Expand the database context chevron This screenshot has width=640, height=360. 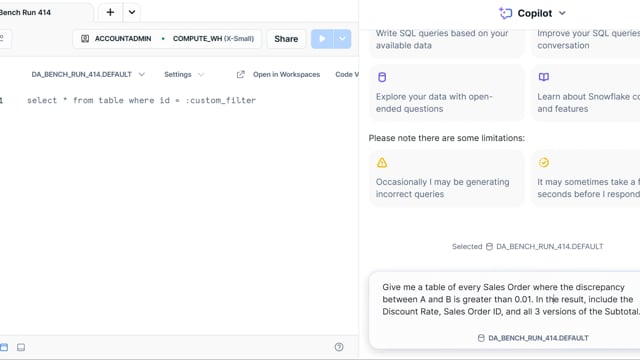(142, 74)
